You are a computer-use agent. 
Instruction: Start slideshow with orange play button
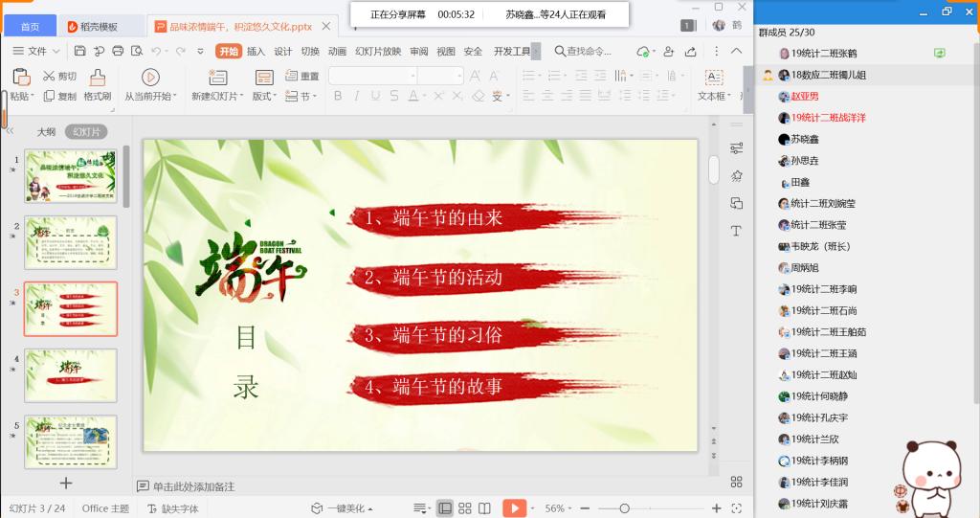point(514,508)
